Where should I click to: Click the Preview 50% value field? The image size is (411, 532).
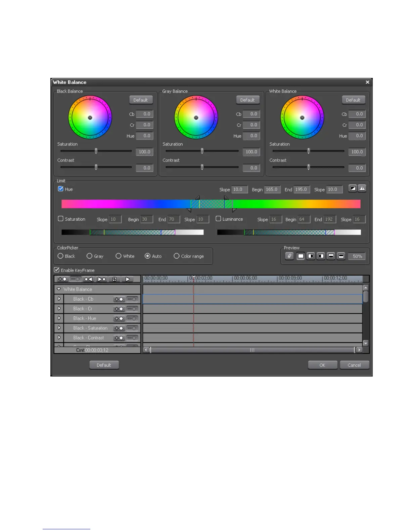(357, 256)
